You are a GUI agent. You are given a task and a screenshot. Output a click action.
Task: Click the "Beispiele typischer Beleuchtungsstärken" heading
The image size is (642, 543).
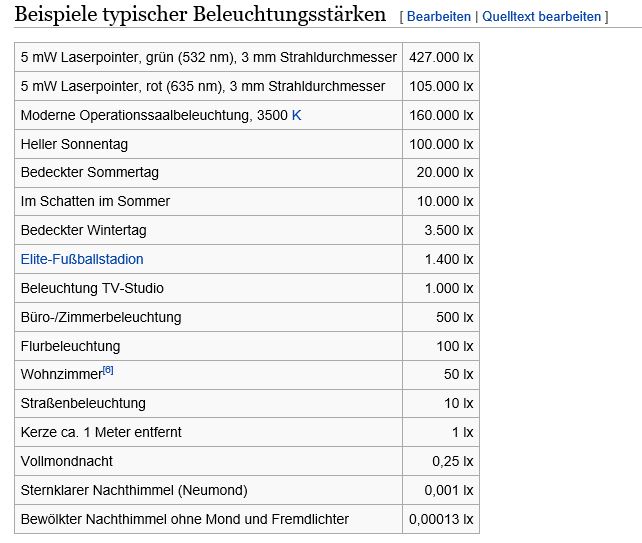(200, 15)
